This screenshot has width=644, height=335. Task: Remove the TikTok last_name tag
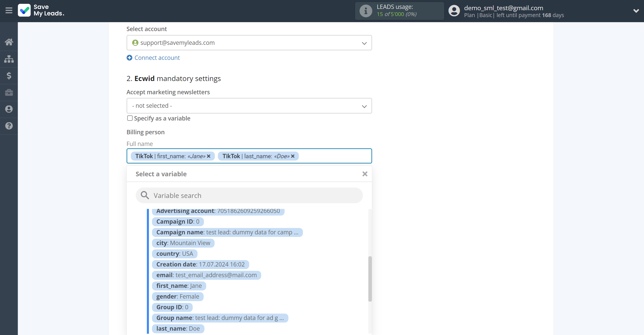pos(293,156)
